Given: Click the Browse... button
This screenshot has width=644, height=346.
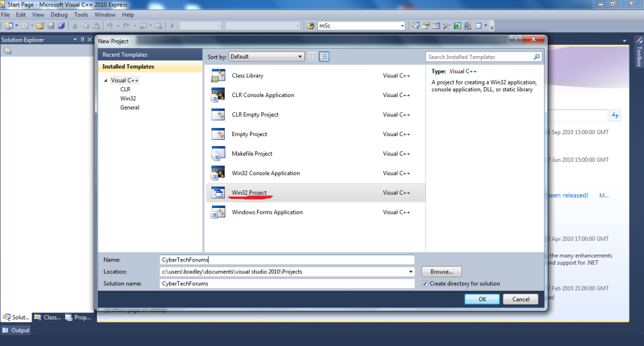Looking at the screenshot, I should point(441,272).
